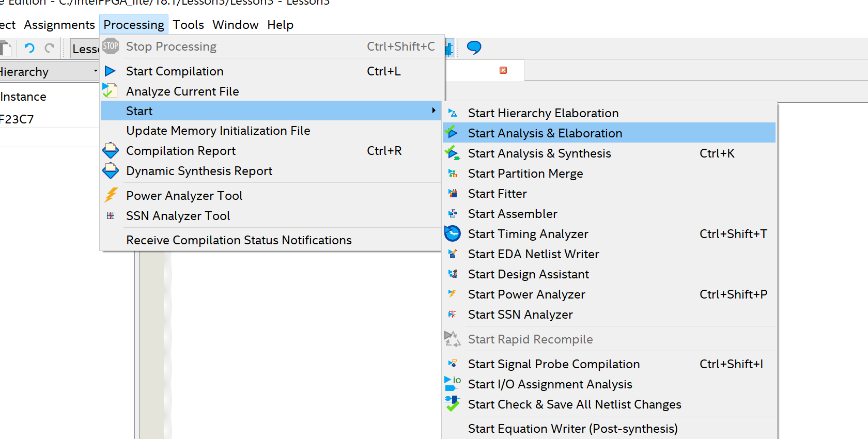Select Update Memory Initialization File
This screenshot has width=868, height=439.
(x=218, y=131)
